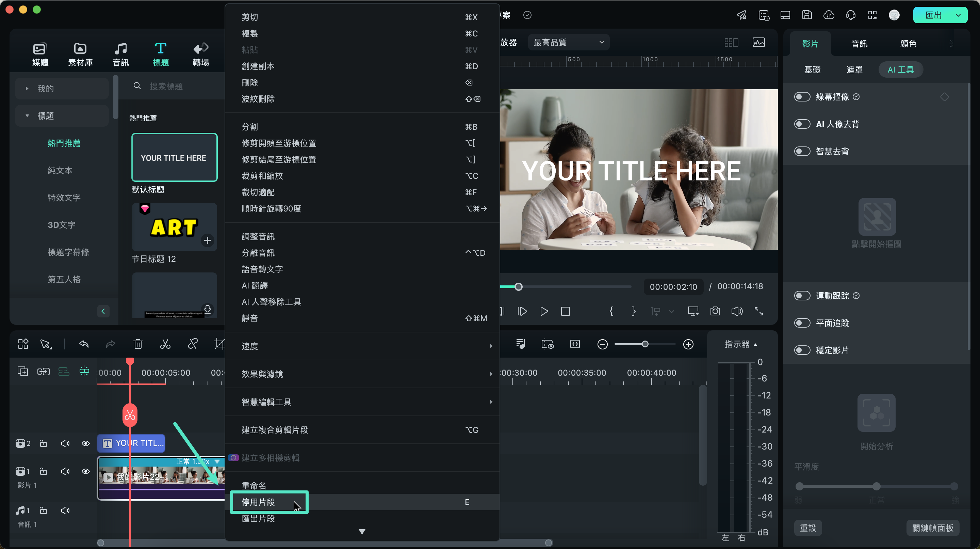
Task: Toggle 綠幕摳像 switch on
Action: 802,96
